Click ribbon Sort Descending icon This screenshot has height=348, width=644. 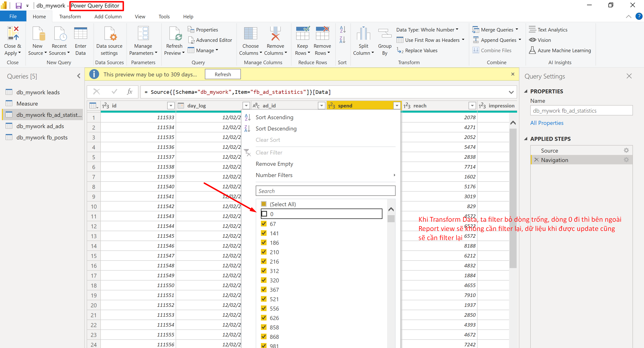pos(343,40)
